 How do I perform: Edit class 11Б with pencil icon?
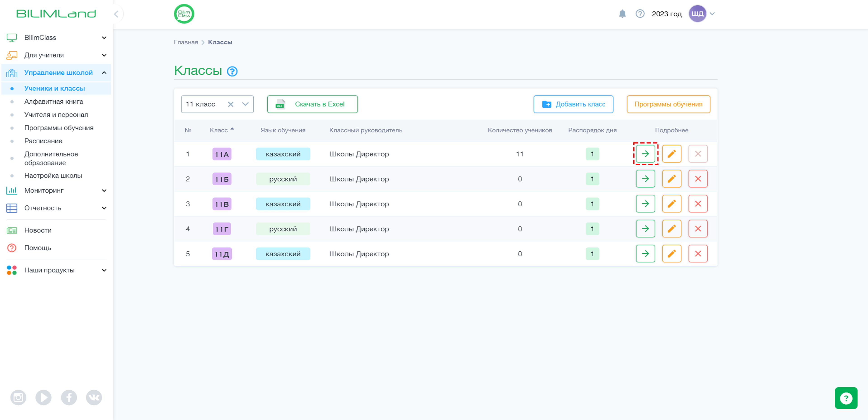[671, 179]
